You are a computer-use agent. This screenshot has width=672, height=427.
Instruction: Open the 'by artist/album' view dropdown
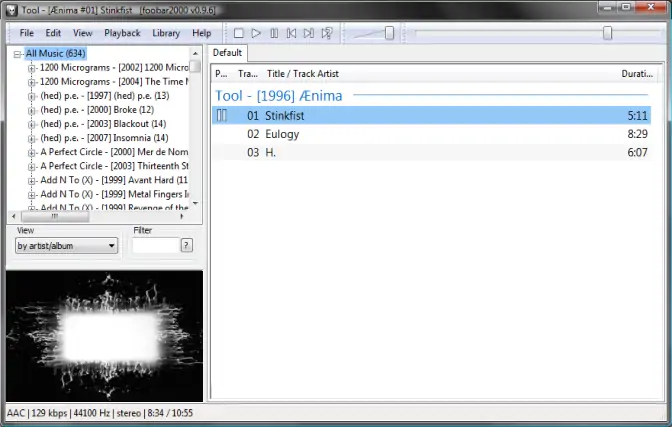(x=66, y=246)
